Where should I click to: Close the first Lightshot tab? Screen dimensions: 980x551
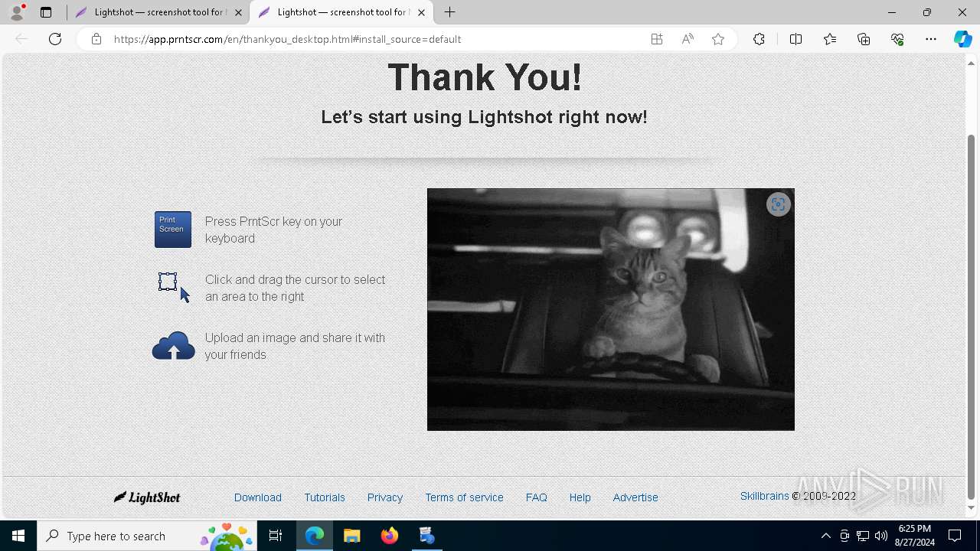tap(239, 12)
